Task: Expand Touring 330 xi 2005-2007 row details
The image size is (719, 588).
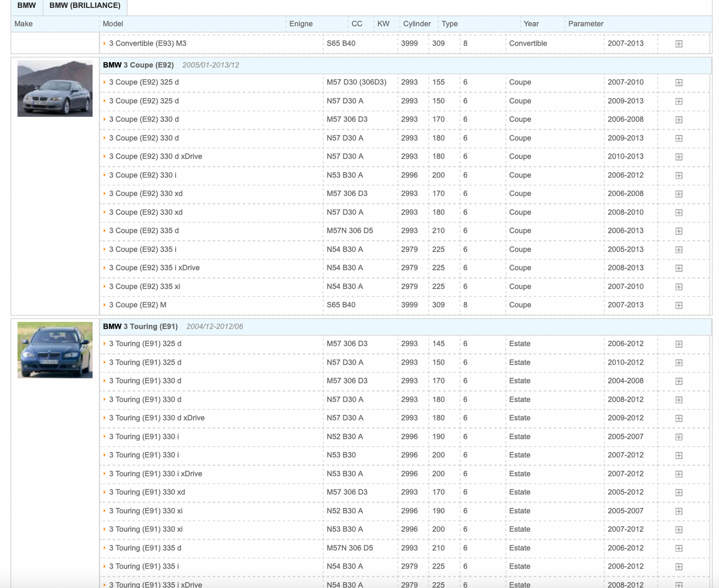Action: [x=679, y=511]
